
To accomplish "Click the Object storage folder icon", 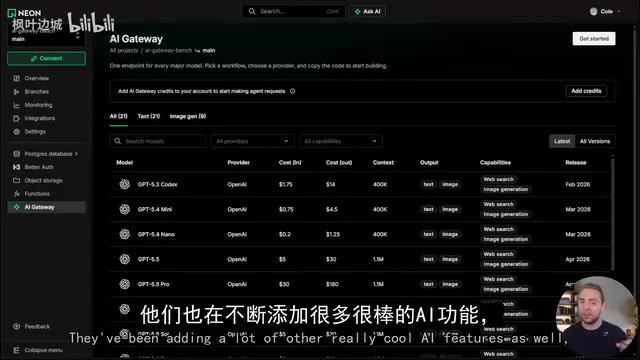I will (16, 180).
